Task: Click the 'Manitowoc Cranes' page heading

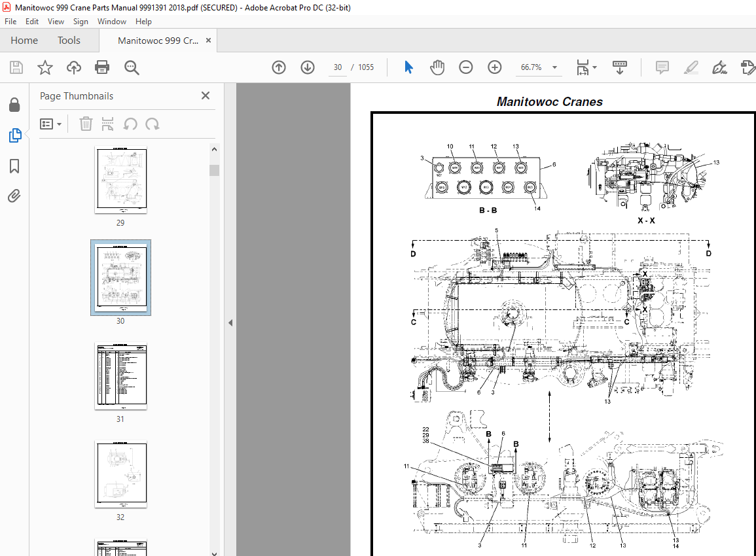Action: [x=550, y=101]
